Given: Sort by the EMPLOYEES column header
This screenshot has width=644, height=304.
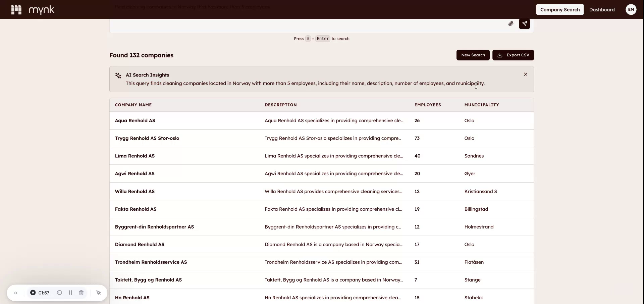Looking at the screenshot, I should coord(428,105).
